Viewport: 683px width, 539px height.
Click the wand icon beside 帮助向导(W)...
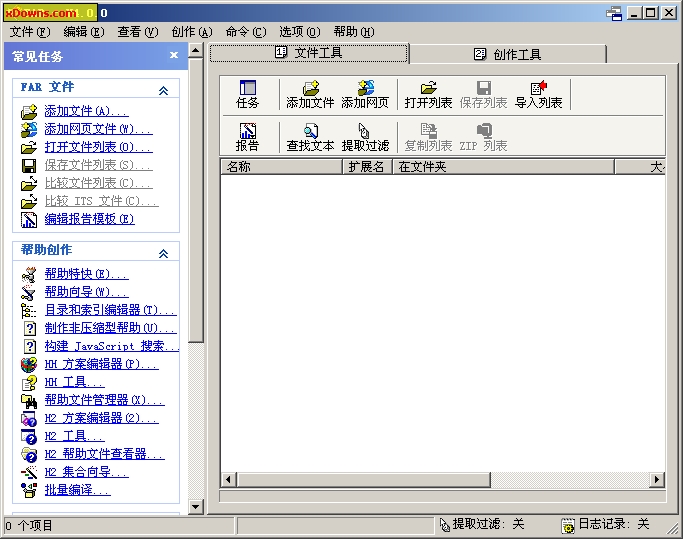click(x=29, y=292)
